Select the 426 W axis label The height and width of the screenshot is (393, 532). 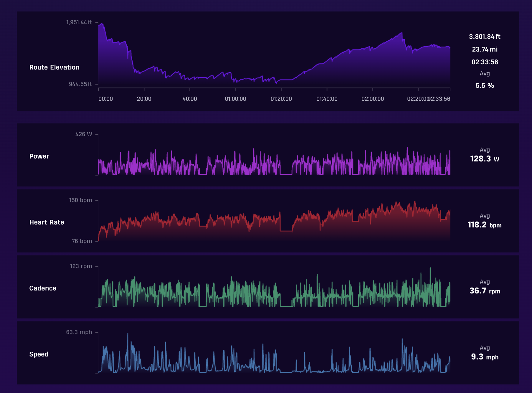click(x=84, y=134)
